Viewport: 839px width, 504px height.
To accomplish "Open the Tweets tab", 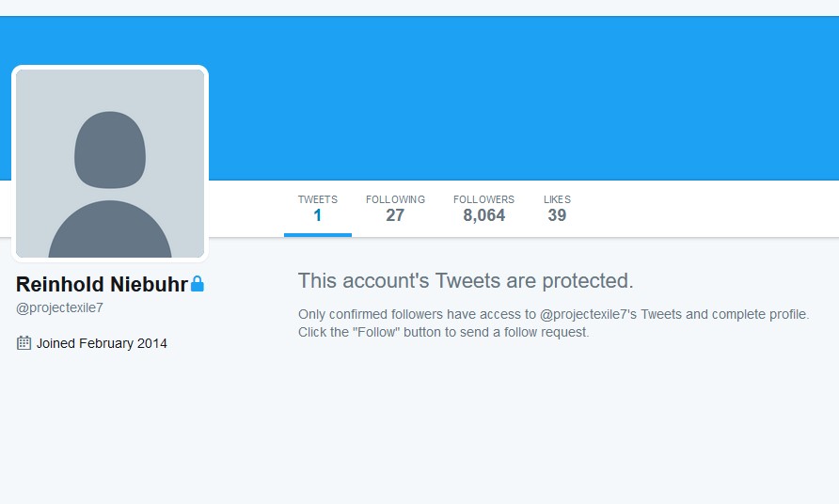I will click(318, 209).
